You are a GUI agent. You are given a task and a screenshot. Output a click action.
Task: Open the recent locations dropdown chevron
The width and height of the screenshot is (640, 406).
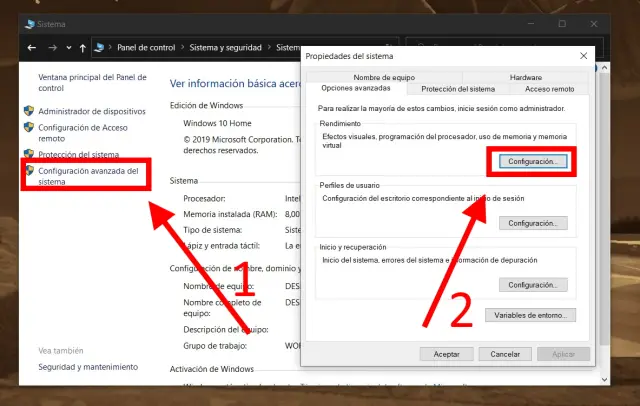[66, 47]
